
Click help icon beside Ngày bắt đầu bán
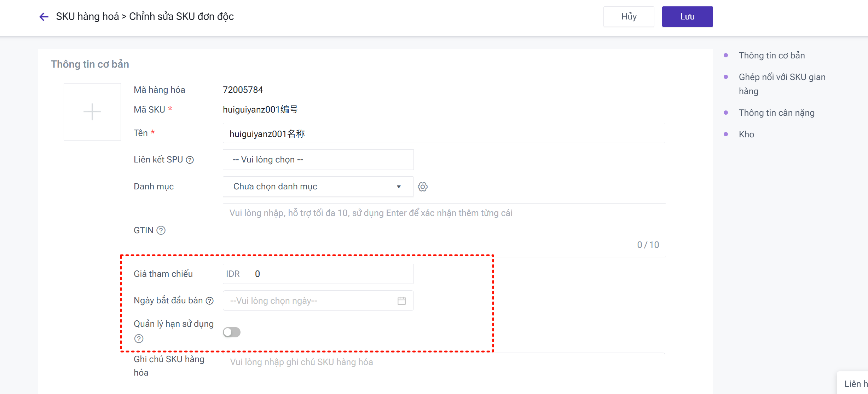[x=210, y=301]
